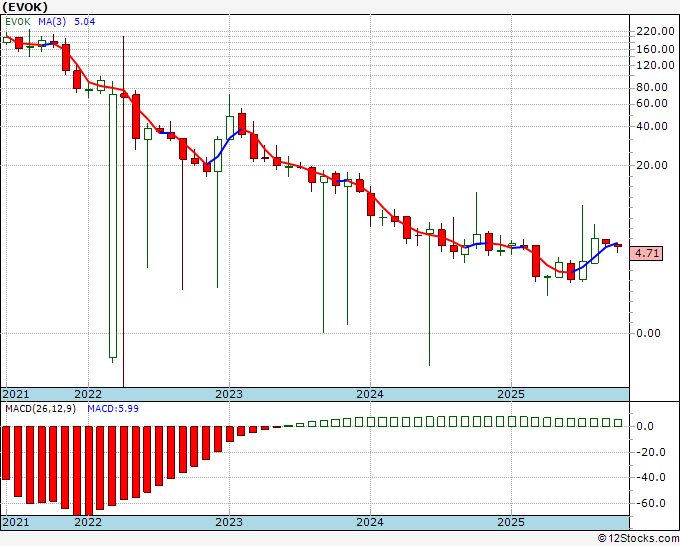
Task: Click the 160.00 price axis label
Action: 655,49
